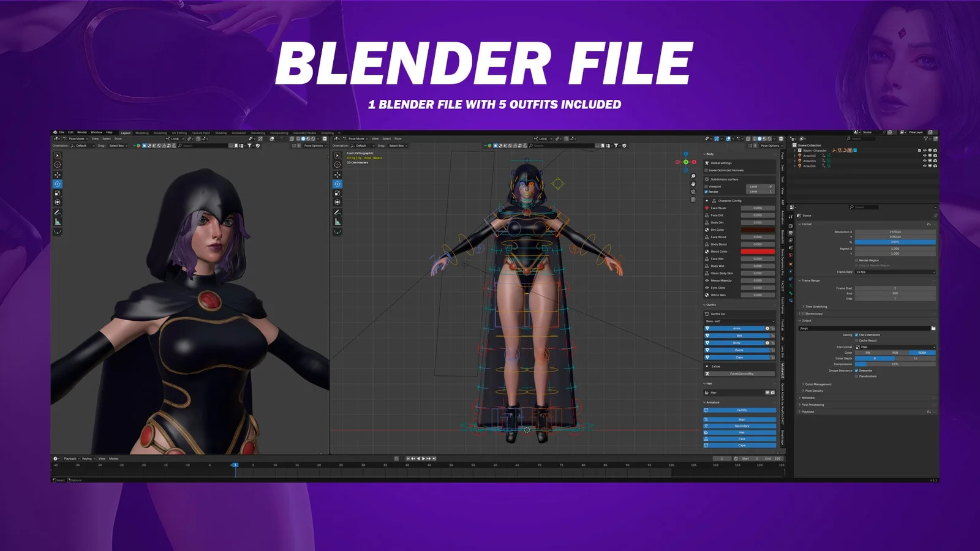Click the red Blood Color swatch
This screenshot has width=980, height=551.
tap(758, 252)
